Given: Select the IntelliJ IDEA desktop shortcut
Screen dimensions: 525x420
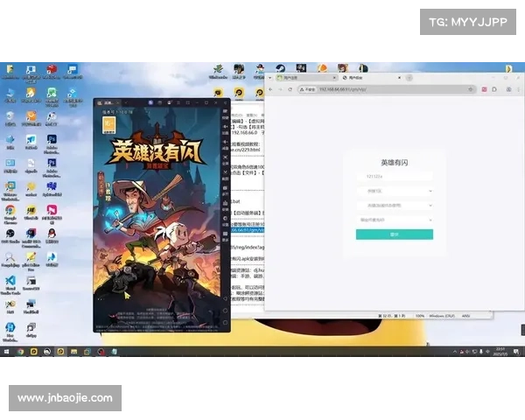Looking at the screenshot, I should coord(31,238).
